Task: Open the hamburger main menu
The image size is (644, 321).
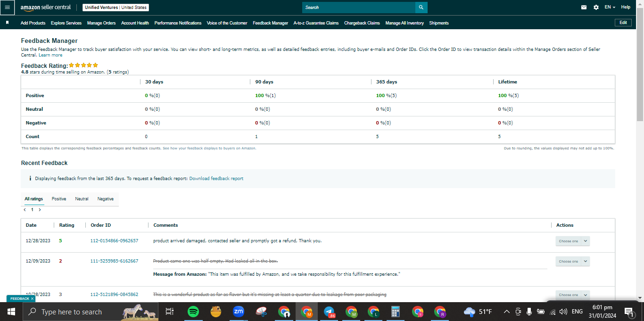Action: pos(7,8)
